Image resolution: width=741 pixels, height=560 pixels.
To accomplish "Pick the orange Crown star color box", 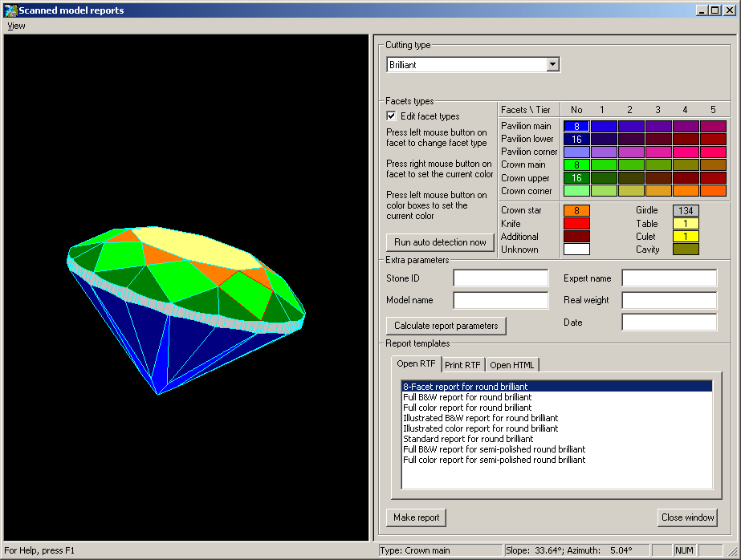I will pyautogui.click(x=576, y=210).
